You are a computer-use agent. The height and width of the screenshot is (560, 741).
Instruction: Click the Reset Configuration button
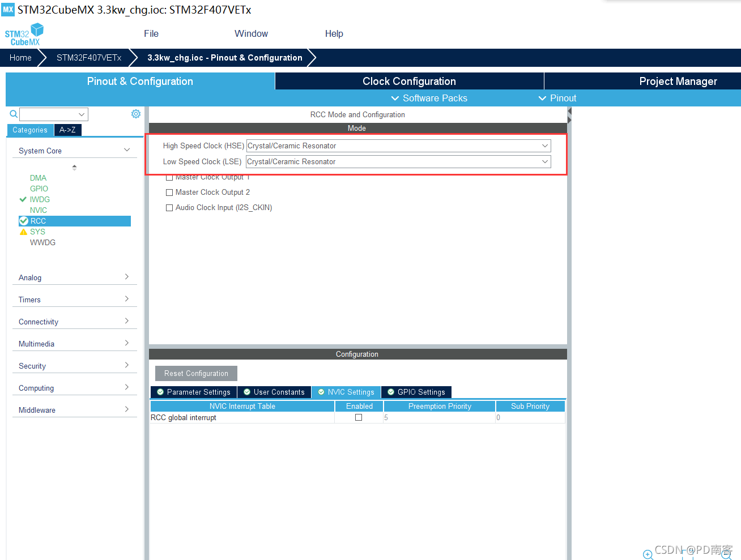click(x=196, y=373)
